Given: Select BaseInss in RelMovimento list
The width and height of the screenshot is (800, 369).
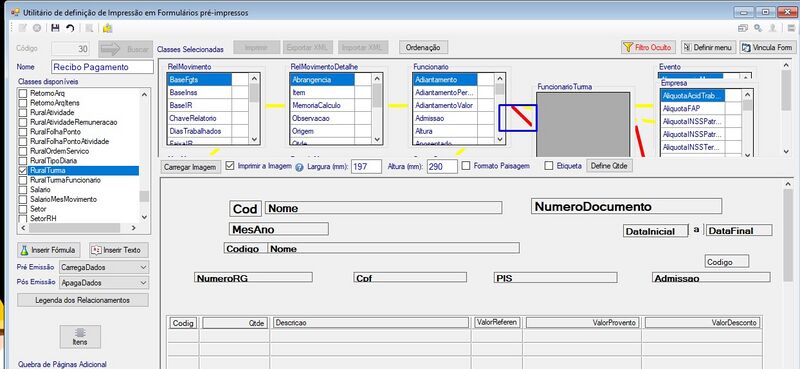Looking at the screenshot, I should [199, 92].
